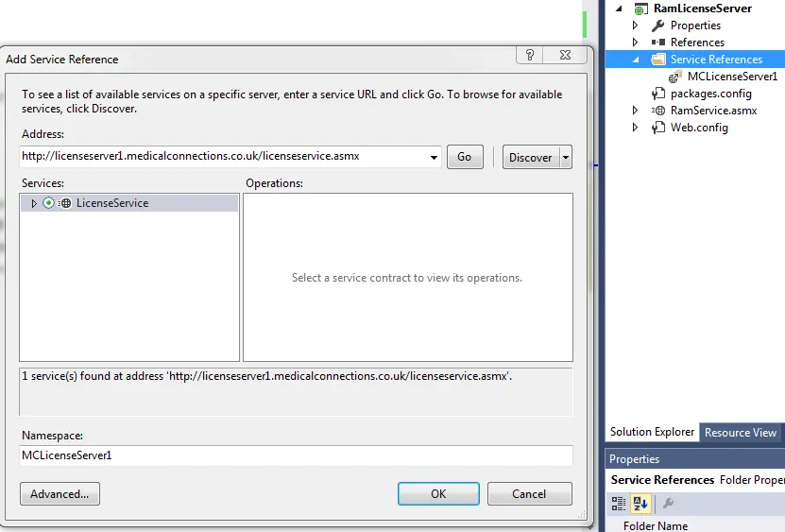
Task: Click the Property Pages wrench icon
Action: coord(668,504)
